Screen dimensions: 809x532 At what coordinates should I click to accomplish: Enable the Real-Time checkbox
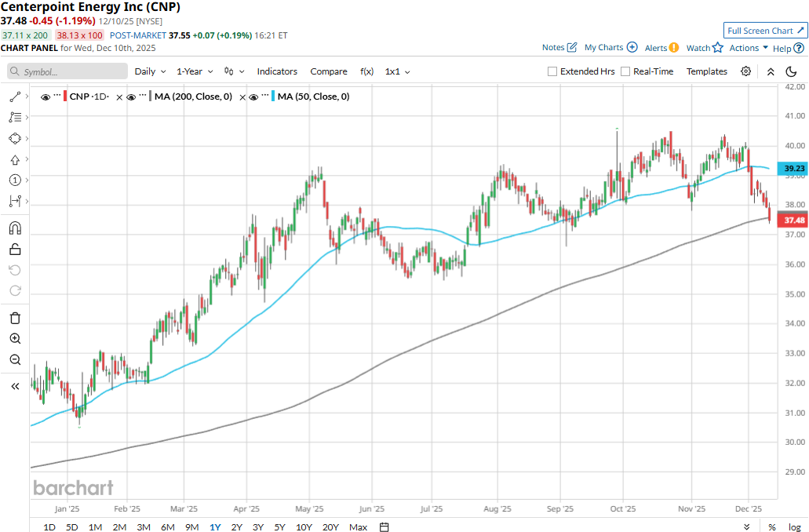point(625,71)
